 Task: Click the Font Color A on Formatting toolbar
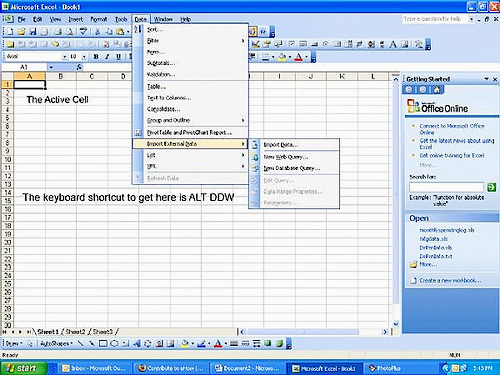click(299, 57)
